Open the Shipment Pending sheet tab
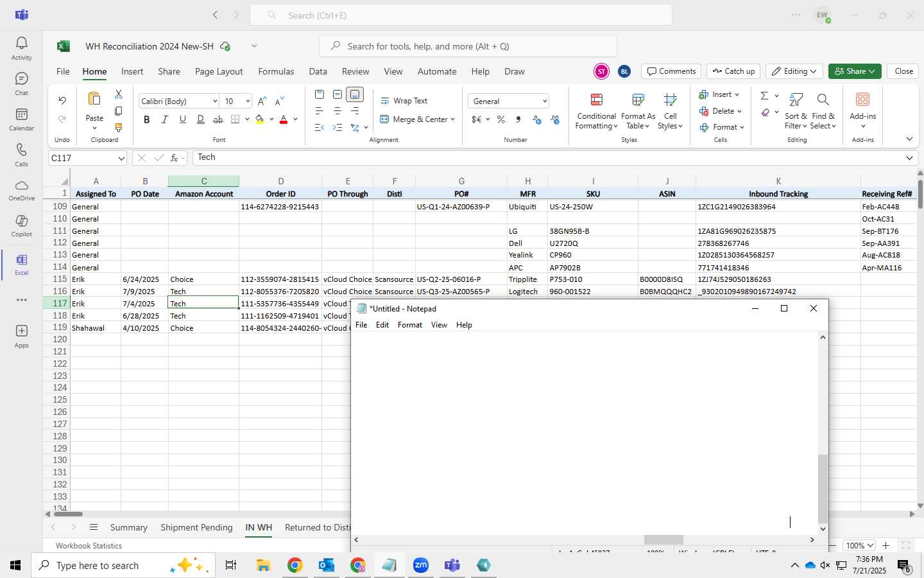 pyautogui.click(x=196, y=527)
